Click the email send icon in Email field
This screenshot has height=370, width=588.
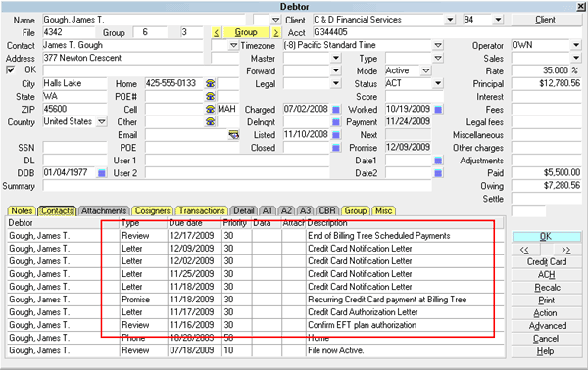click(x=234, y=135)
